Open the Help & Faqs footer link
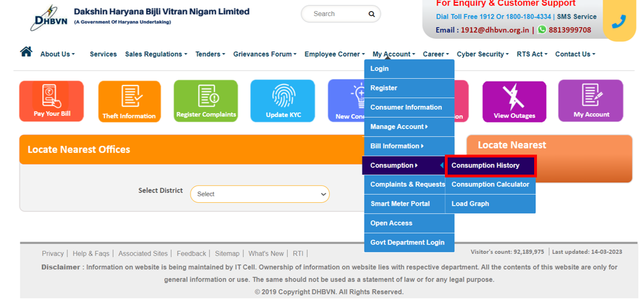644x306 pixels. [x=91, y=254]
